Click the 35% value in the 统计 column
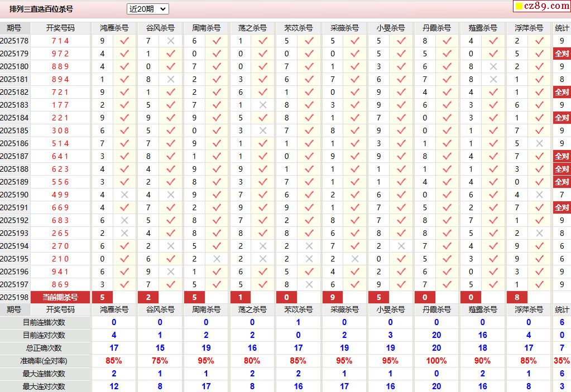Image resolution: width=571 pixels, height=392 pixels. click(562, 361)
